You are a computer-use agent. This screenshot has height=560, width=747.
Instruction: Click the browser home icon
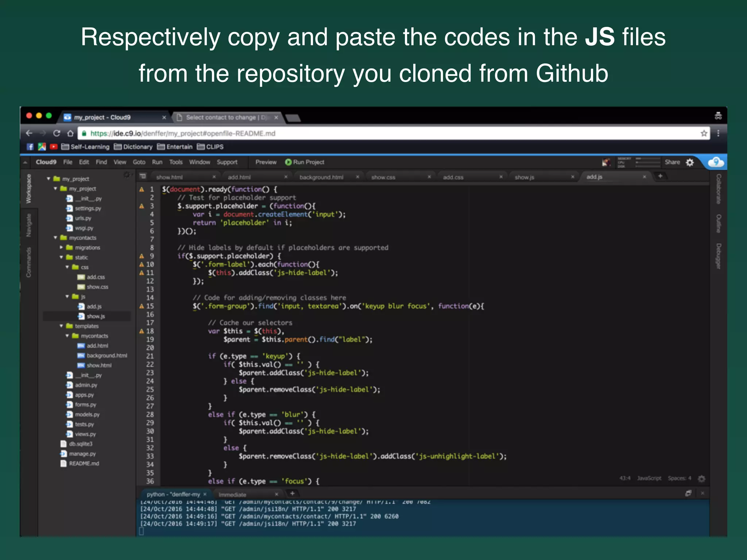[70, 133]
